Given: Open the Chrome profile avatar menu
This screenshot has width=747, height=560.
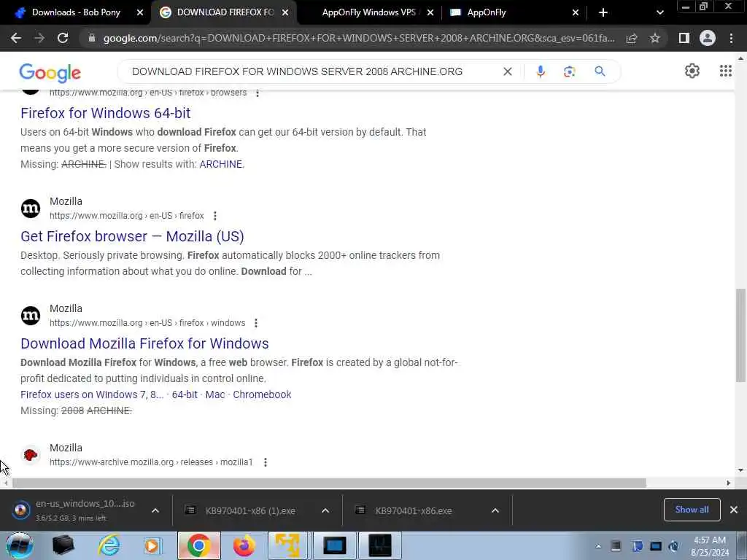Looking at the screenshot, I should click(708, 38).
